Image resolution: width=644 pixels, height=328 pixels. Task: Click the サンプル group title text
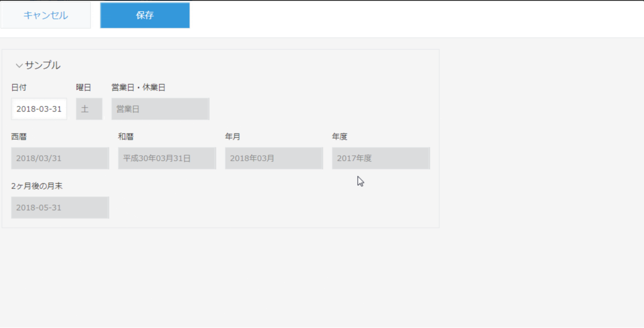pyautogui.click(x=43, y=65)
